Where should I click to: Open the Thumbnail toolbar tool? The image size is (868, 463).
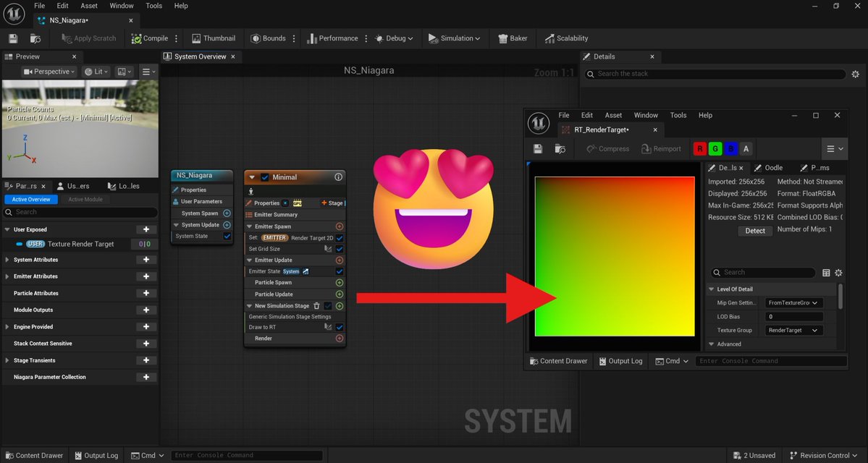point(213,38)
